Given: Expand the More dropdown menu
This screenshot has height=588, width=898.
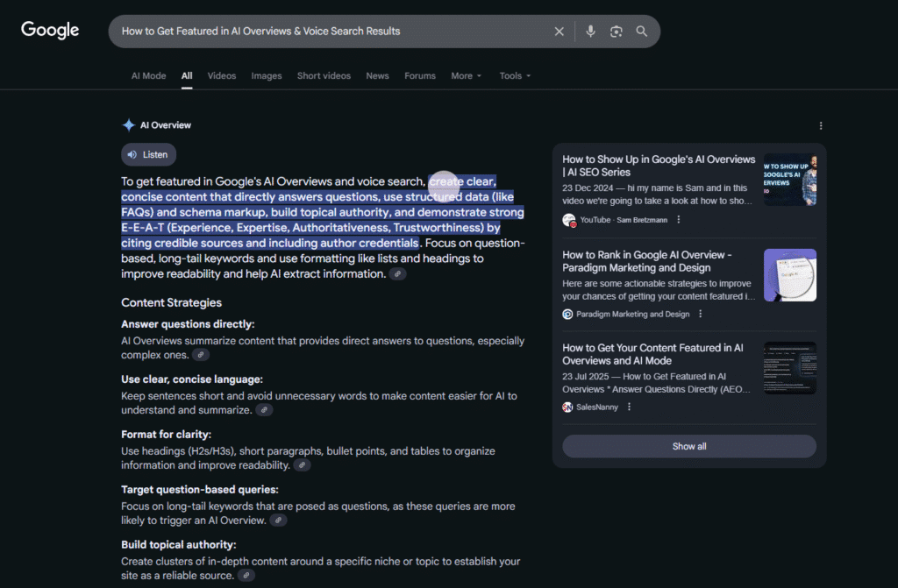Looking at the screenshot, I should [x=467, y=75].
